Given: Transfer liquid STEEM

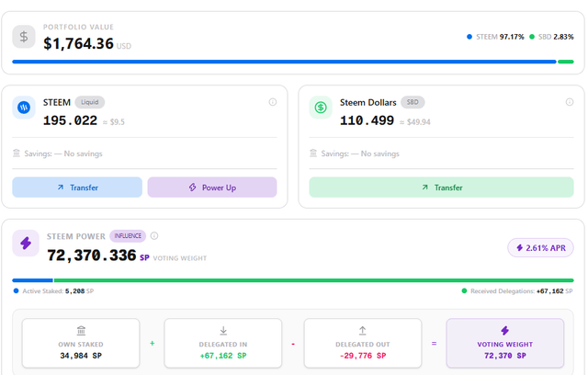Looking at the screenshot, I should [77, 187].
